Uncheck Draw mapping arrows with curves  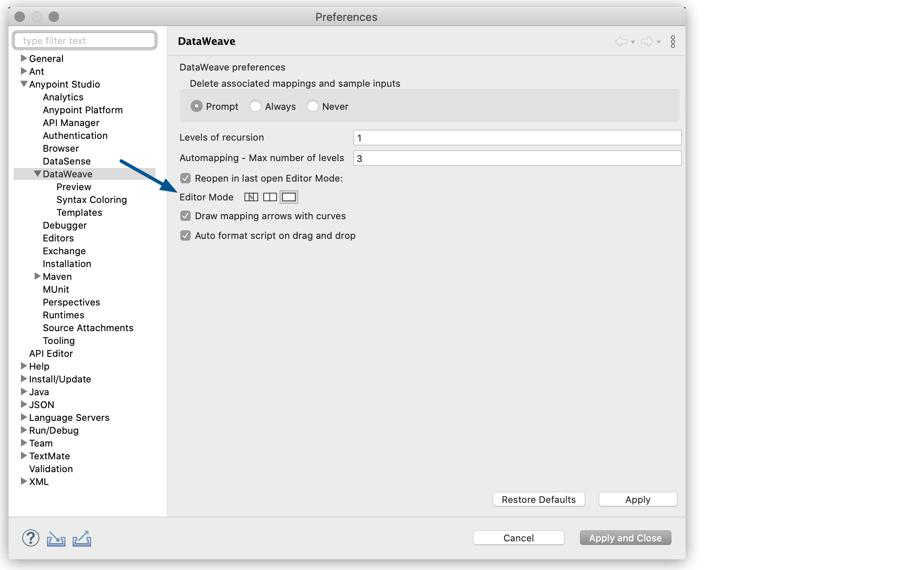[185, 216]
